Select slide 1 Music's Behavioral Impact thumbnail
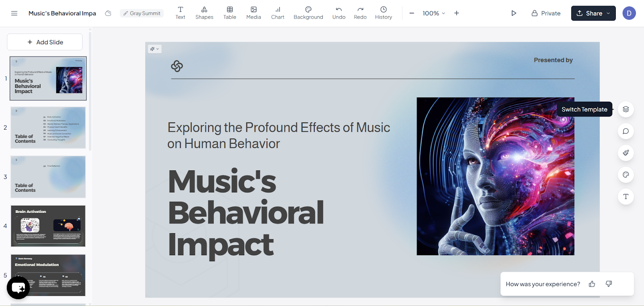This screenshot has height=306, width=644. [48, 78]
